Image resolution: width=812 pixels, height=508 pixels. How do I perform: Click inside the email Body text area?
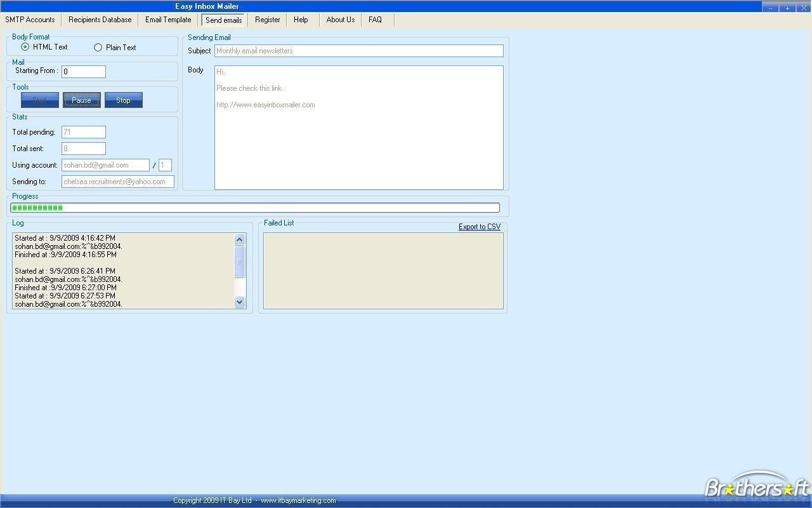pos(359,128)
